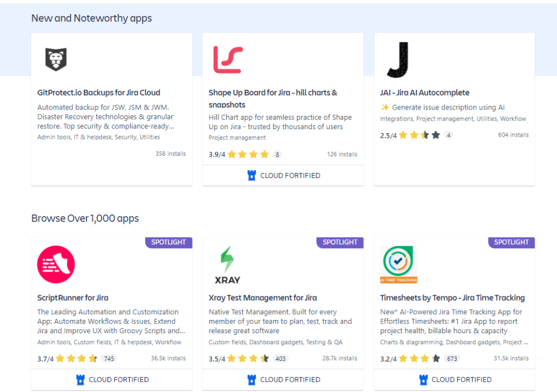Click review count 403 on Xray card
The height and width of the screenshot is (392, 557).
pos(281,359)
